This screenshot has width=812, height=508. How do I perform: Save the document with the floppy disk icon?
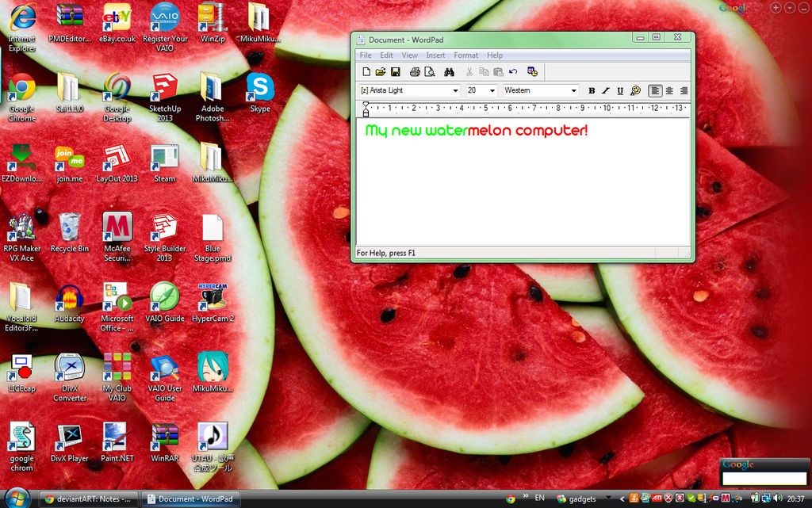395,72
